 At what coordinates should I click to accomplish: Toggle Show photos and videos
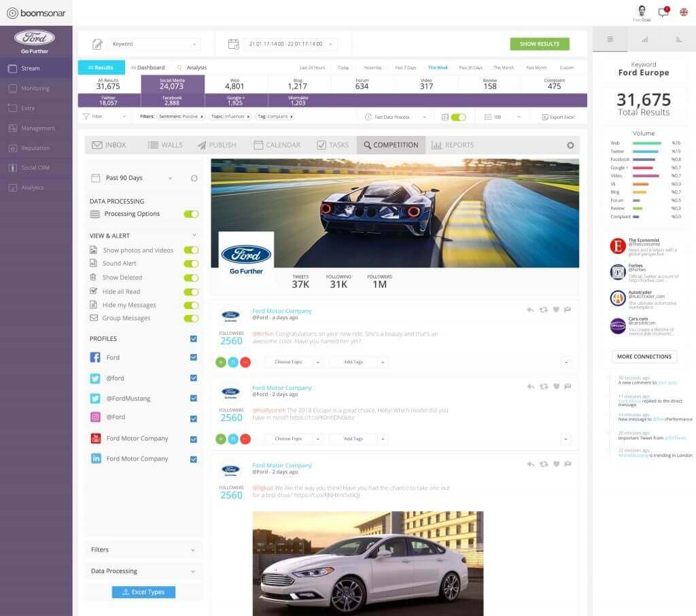[191, 250]
